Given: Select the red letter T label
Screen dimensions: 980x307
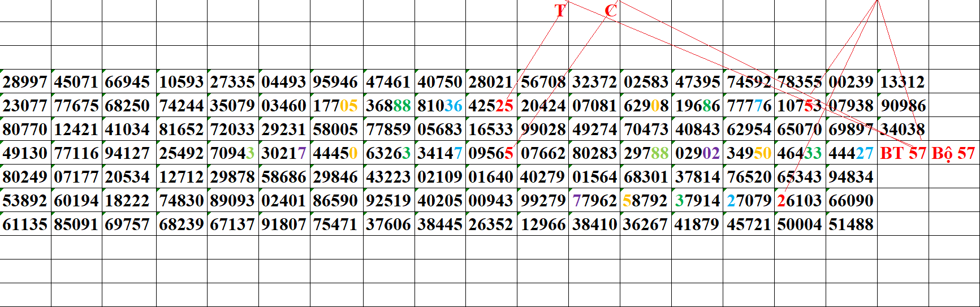Looking at the screenshot, I should (560, 11).
